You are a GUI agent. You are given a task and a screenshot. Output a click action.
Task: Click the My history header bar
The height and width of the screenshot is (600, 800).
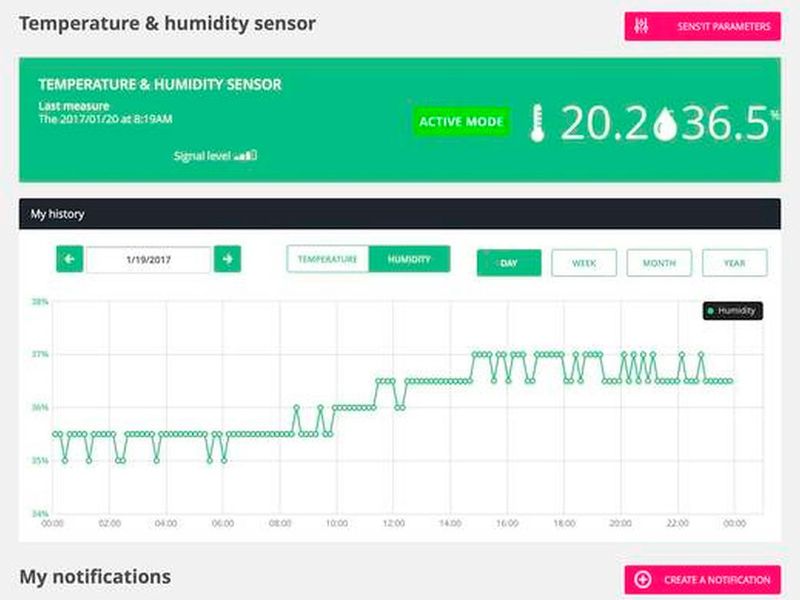(x=399, y=214)
